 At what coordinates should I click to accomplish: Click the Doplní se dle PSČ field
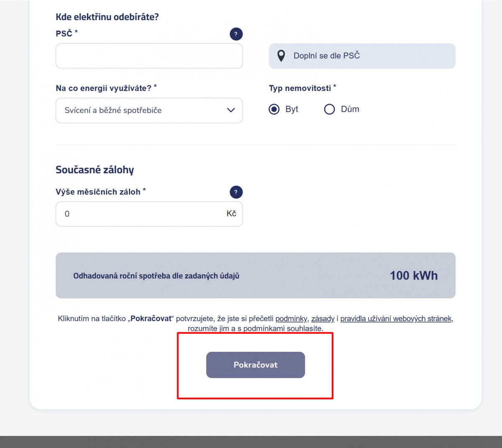coord(362,56)
